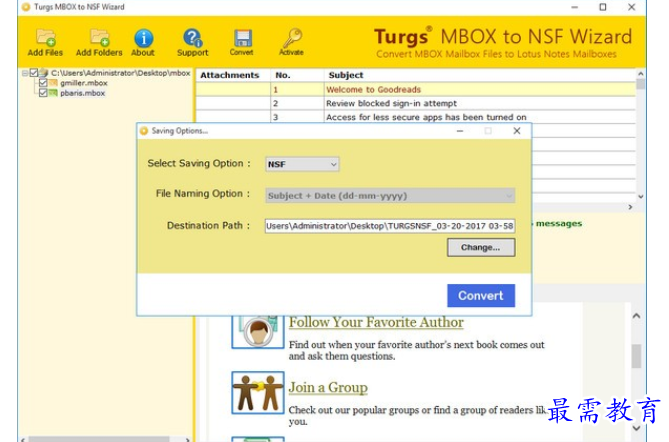Click the gmiller.mbox mailbox icon
The image size is (669, 442).
click(53, 83)
